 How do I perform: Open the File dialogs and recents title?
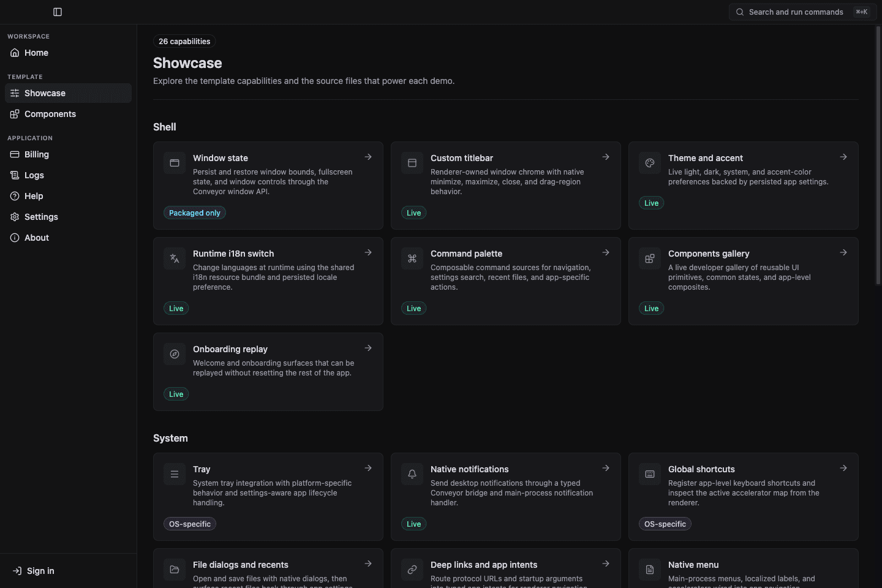(241, 565)
